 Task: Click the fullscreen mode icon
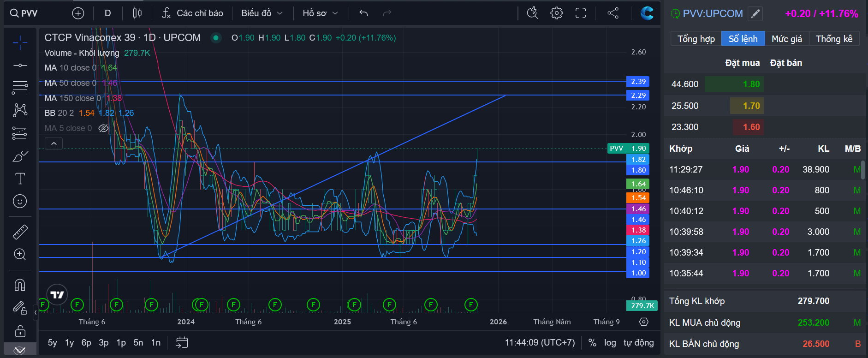tap(581, 13)
